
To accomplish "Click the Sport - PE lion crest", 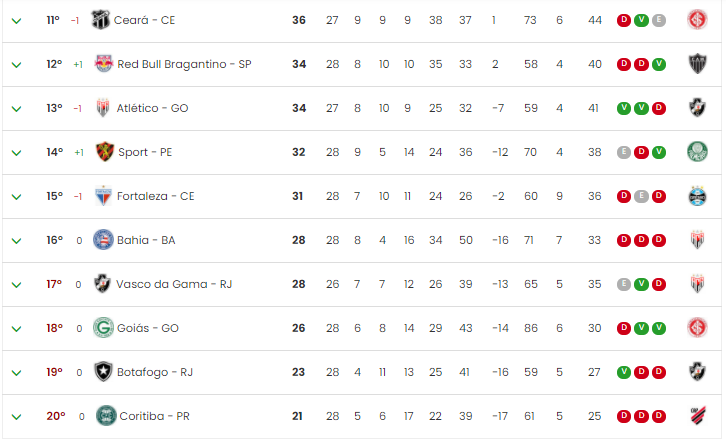I will 105,152.
